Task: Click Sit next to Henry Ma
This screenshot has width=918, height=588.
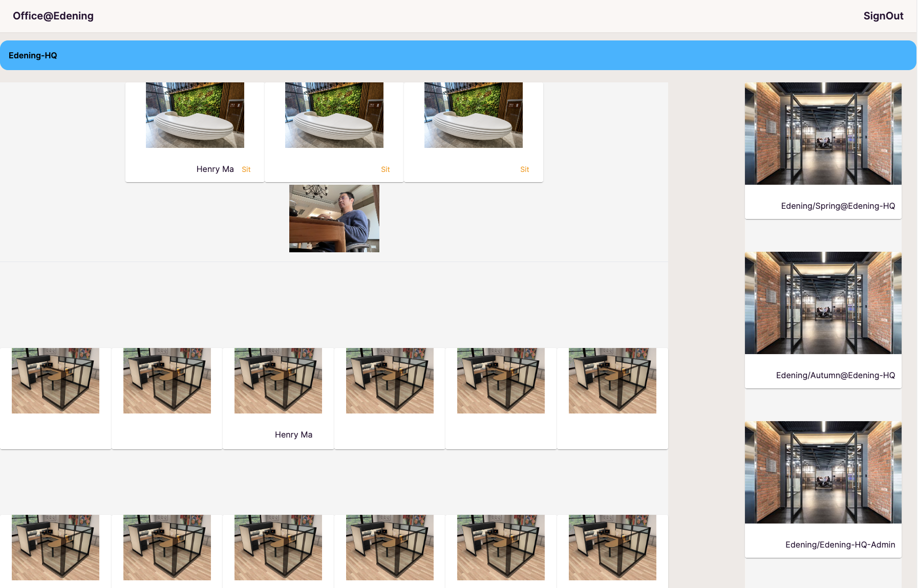Action: coord(246,169)
